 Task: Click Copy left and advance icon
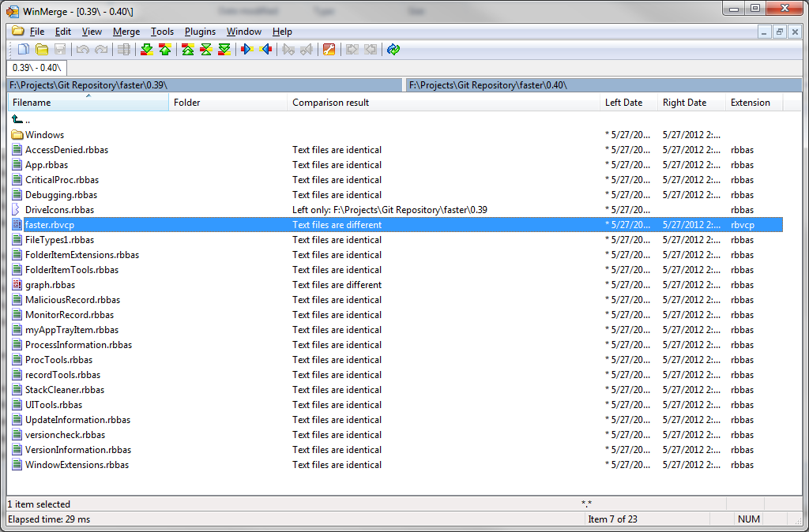[307, 50]
